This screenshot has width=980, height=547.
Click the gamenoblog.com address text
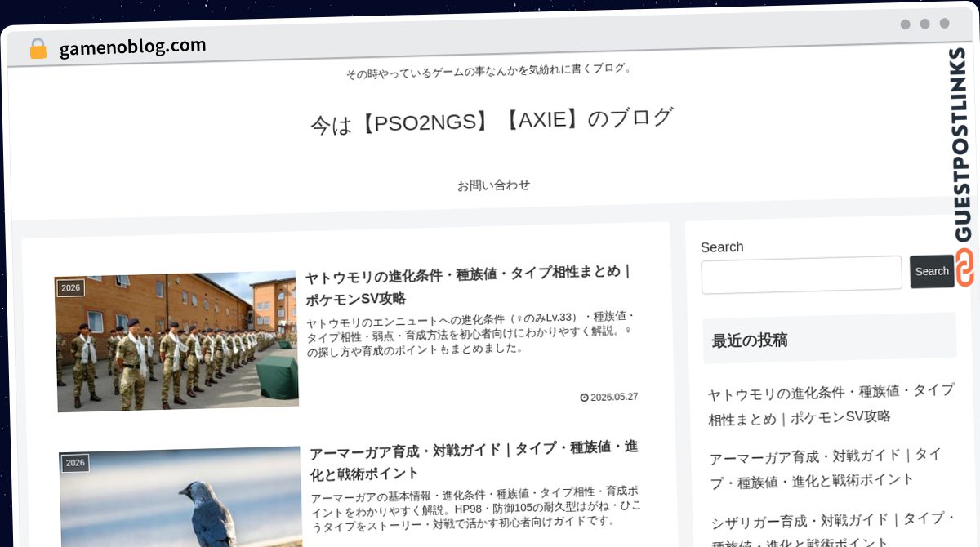click(132, 47)
